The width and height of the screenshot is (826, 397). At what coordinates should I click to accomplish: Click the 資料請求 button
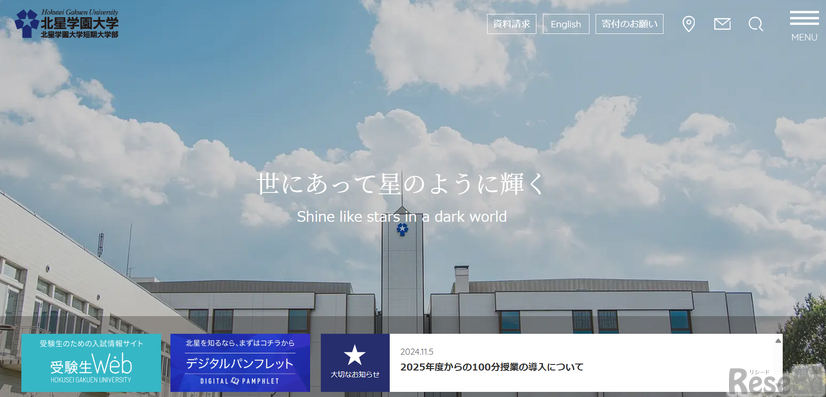[x=512, y=24]
